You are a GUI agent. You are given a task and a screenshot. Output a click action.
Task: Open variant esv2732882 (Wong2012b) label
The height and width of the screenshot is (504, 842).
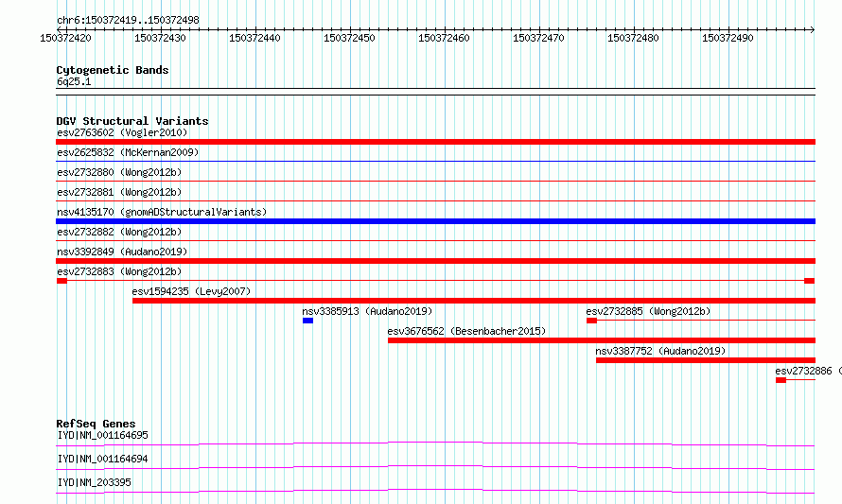coord(119,232)
